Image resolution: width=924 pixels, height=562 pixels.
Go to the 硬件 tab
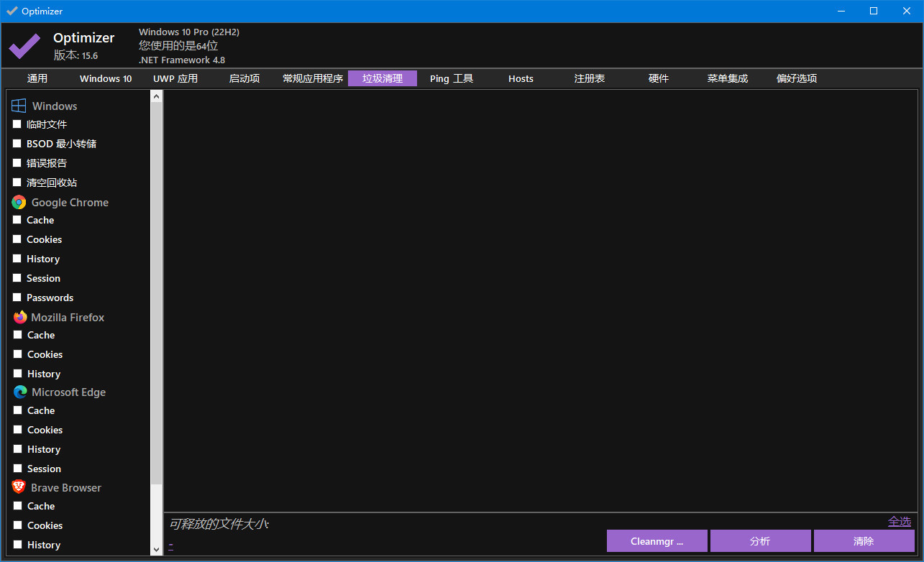click(659, 78)
